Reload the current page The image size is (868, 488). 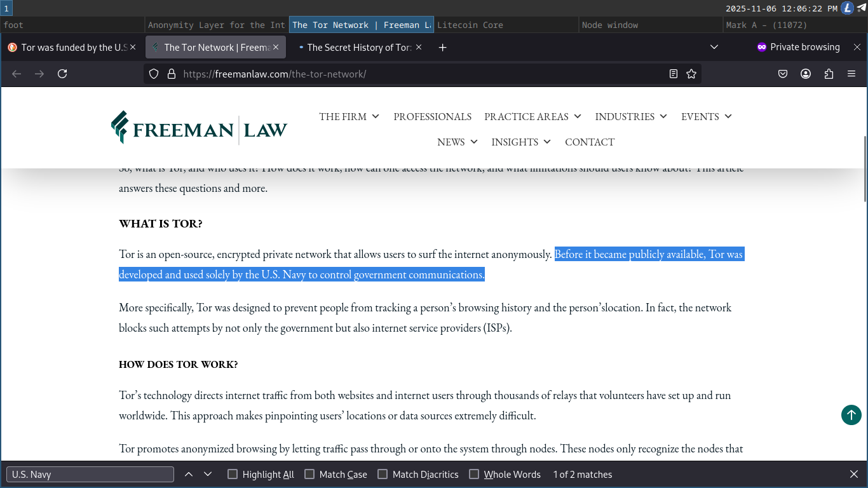pos(62,74)
